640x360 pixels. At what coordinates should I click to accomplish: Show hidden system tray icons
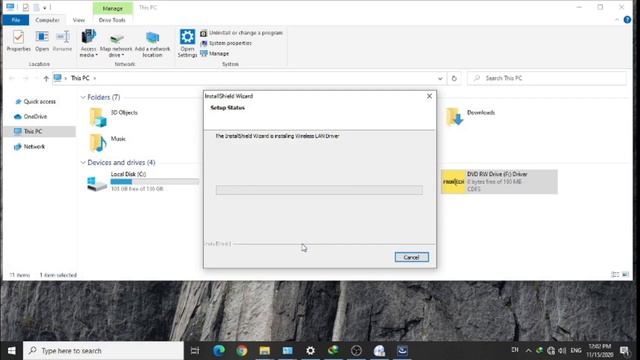[529, 351]
